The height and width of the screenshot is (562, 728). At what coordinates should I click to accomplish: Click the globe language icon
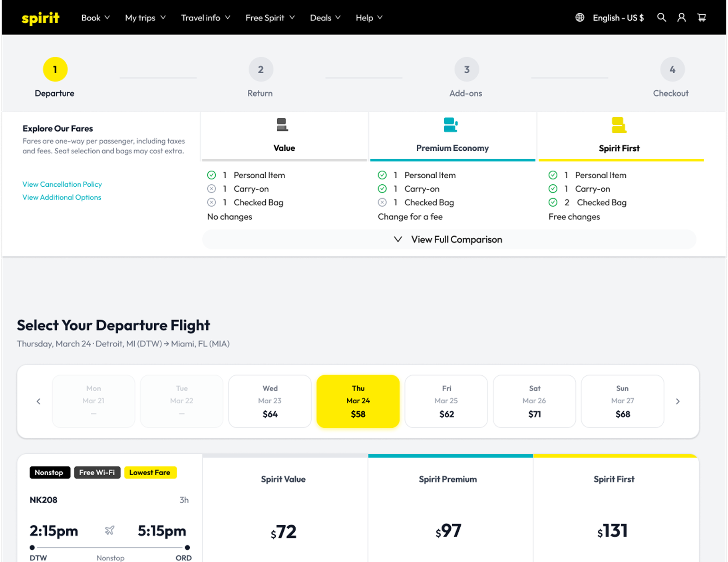580,18
